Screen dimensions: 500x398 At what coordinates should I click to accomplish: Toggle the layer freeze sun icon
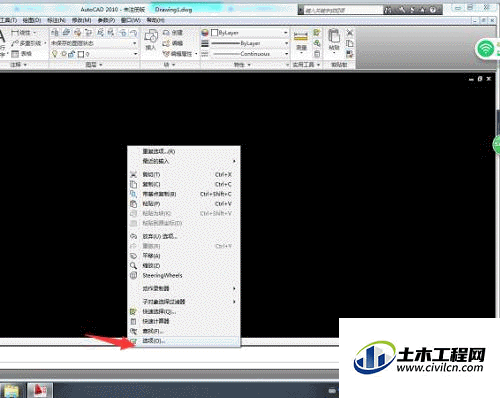pyautogui.click(x=64, y=54)
